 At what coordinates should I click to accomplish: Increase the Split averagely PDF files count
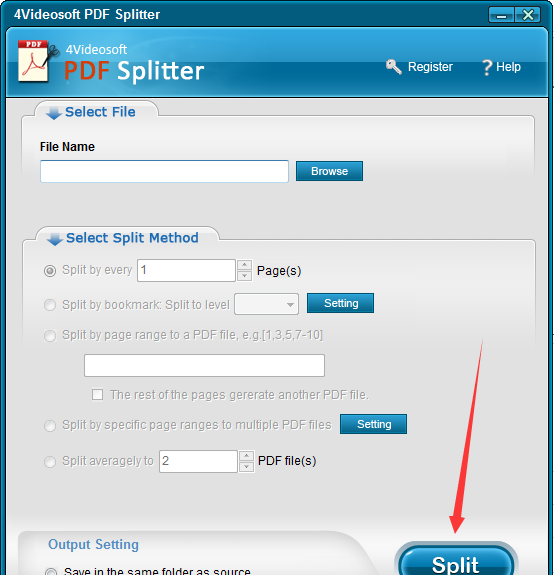(x=246, y=456)
